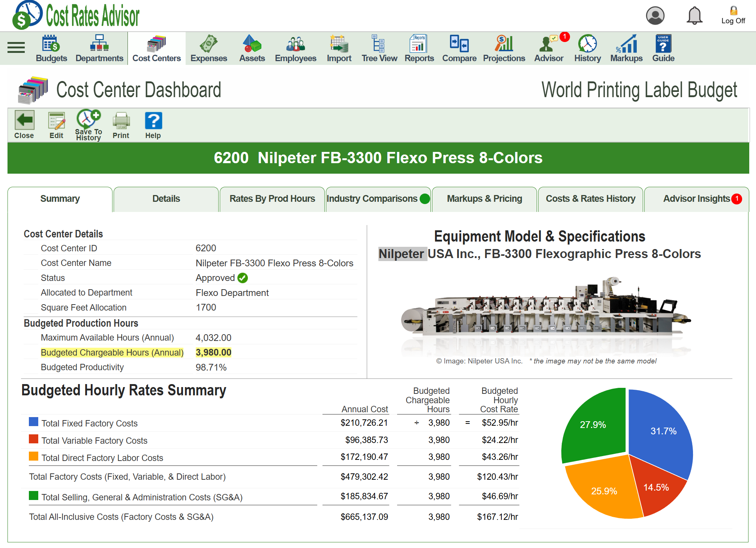Open the Costs & Rates History tab
Image resolution: width=756 pixels, height=548 pixels.
(x=591, y=199)
